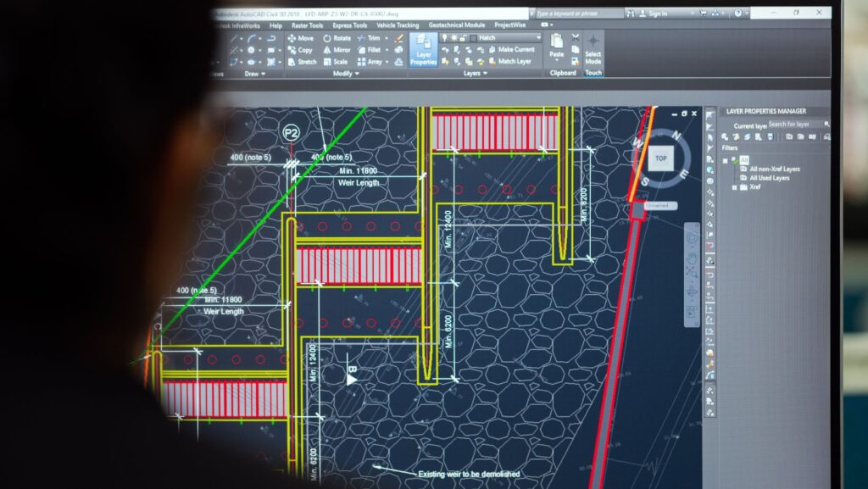This screenshot has width=868, height=489.
Task: Activate the Stretch tool
Action: [301, 62]
